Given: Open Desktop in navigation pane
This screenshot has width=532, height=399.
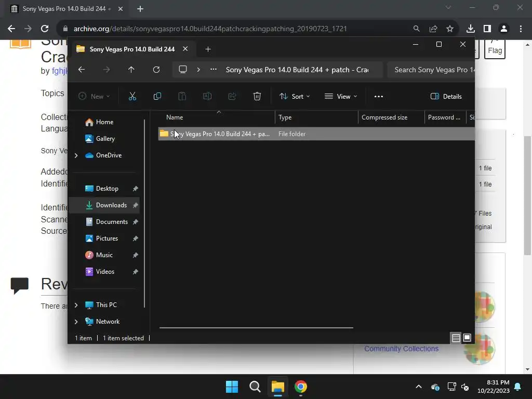Looking at the screenshot, I should (105, 189).
